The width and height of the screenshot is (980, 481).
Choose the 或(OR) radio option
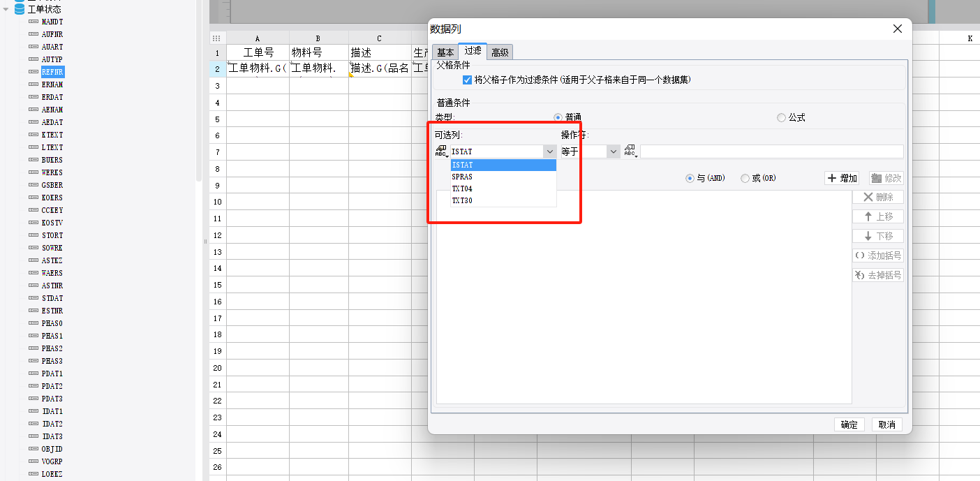[x=745, y=178]
